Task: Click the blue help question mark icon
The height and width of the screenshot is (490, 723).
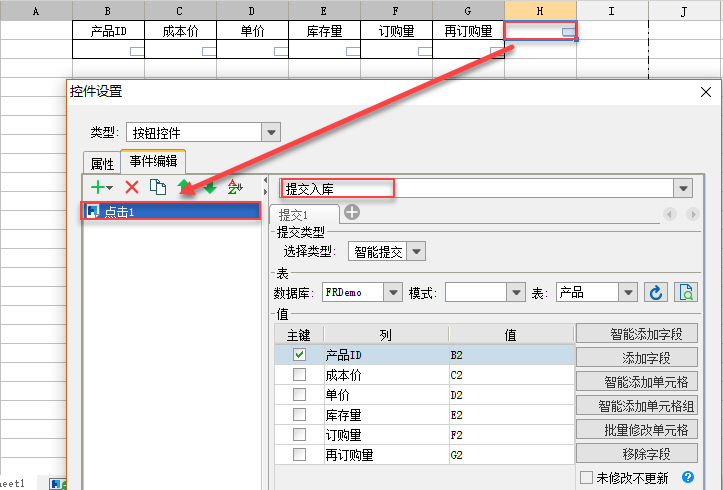Action: click(x=687, y=477)
